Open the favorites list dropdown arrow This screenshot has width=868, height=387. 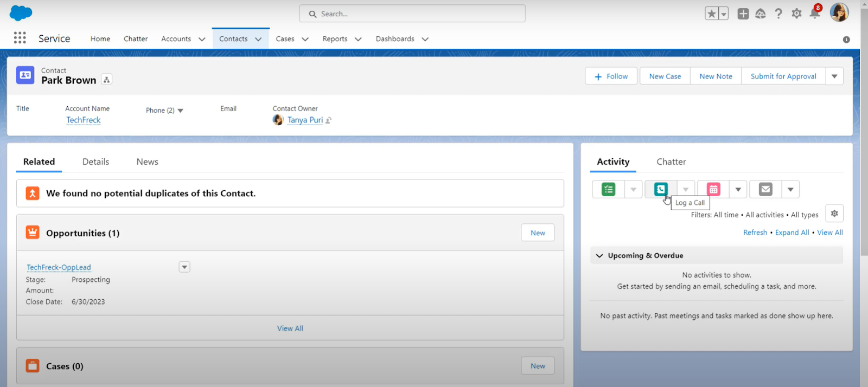724,14
